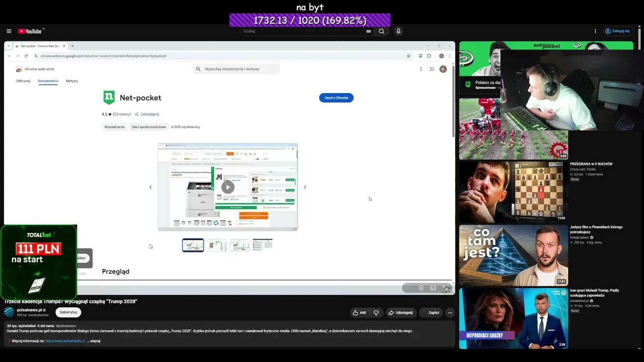
Task: Open the Web Store account avatar
Action: click(443, 69)
